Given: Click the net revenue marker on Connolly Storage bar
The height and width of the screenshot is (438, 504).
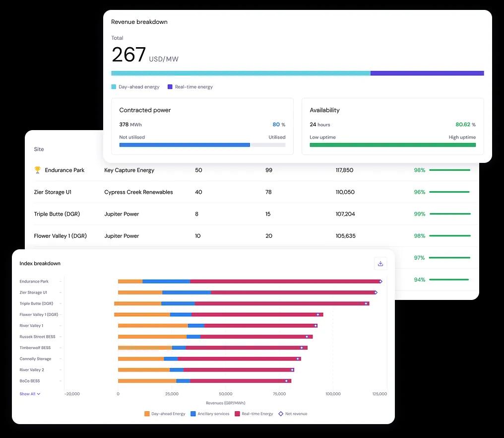Looking at the screenshot, I should click(298, 359).
